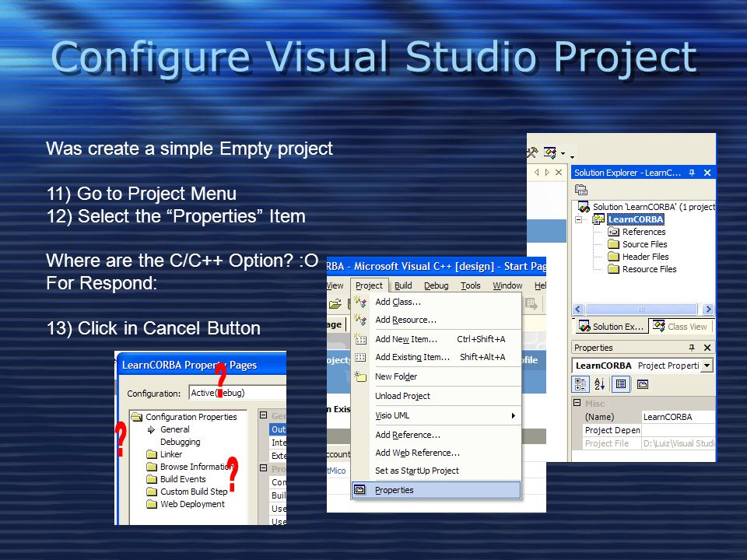This screenshot has width=747, height=560.
Task: Choose Set as StartUp Project
Action: click(x=417, y=471)
